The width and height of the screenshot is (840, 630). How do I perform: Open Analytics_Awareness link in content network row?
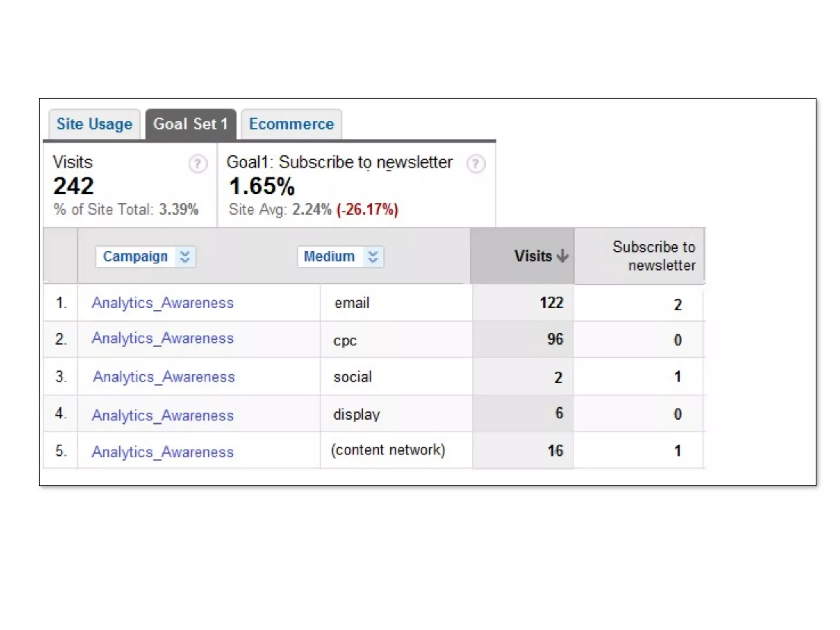point(162,452)
